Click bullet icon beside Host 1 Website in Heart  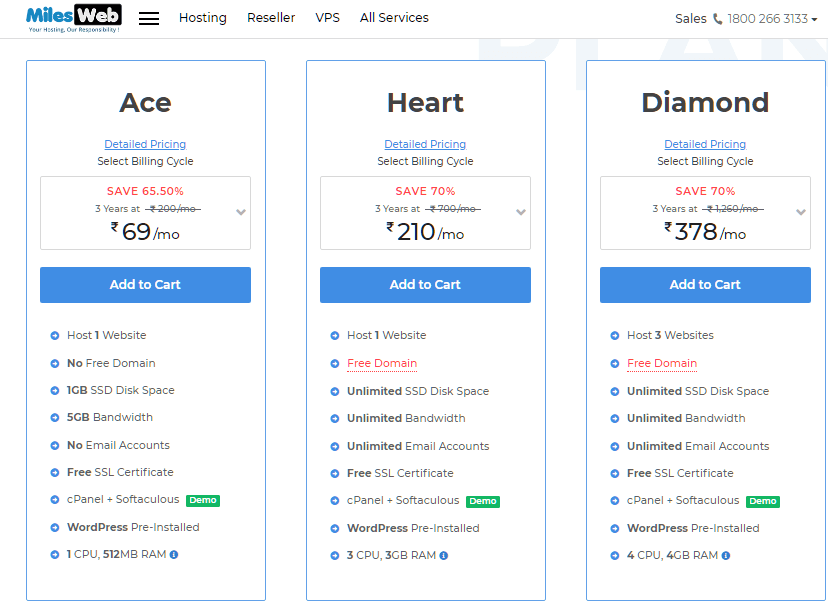coord(334,335)
